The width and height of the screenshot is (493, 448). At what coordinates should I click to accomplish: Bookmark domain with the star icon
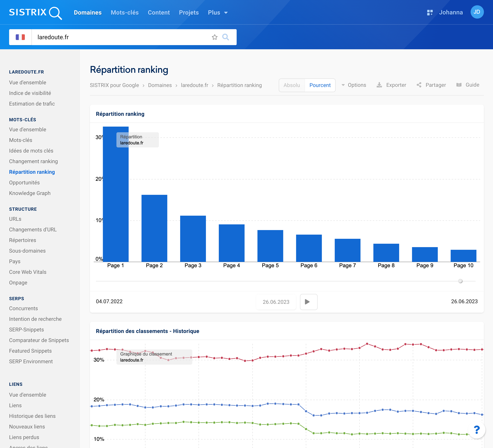214,37
